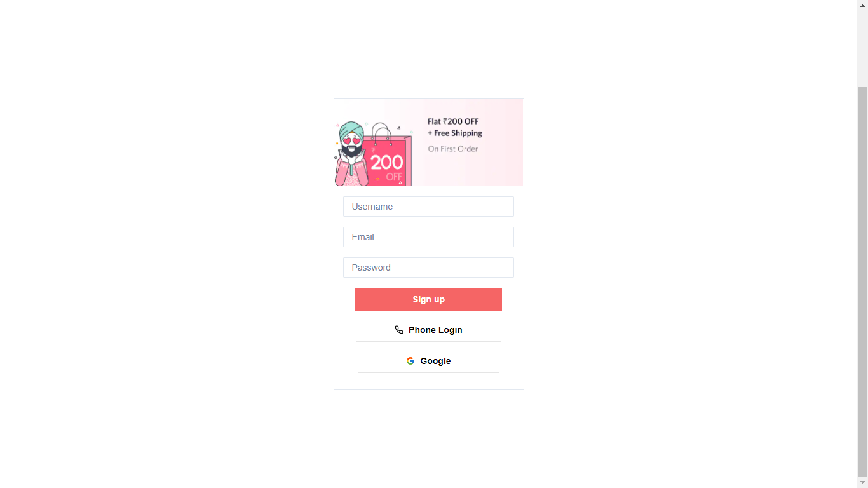This screenshot has width=868, height=488.
Task: Click the mascot's pink kurta
Action: pyautogui.click(x=350, y=174)
